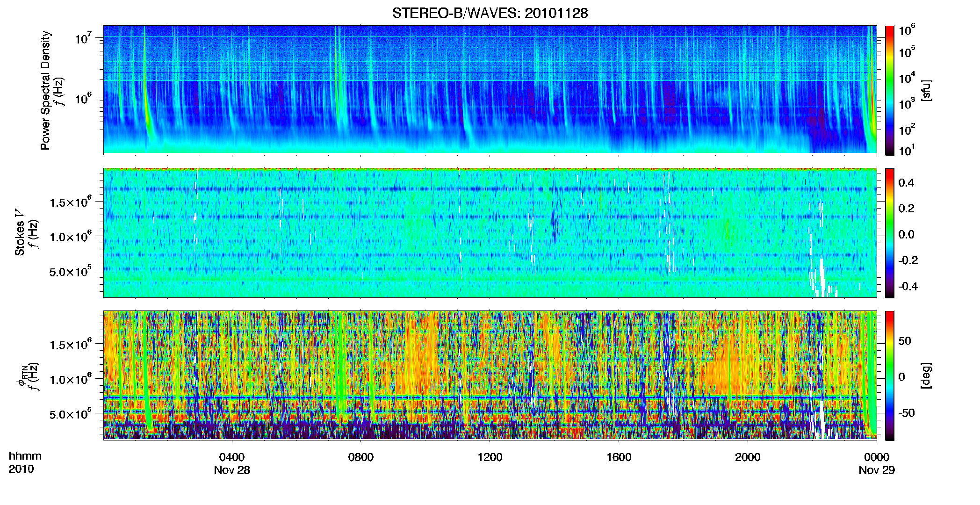This screenshot has width=980, height=505.
Task: Click the Power Spectral Density axis label
Action: pyautogui.click(x=45, y=90)
